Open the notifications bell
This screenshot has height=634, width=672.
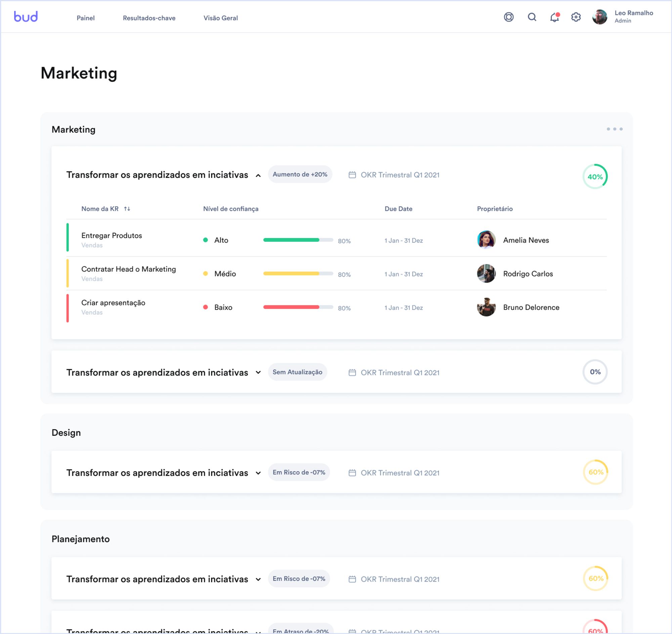coord(554,17)
